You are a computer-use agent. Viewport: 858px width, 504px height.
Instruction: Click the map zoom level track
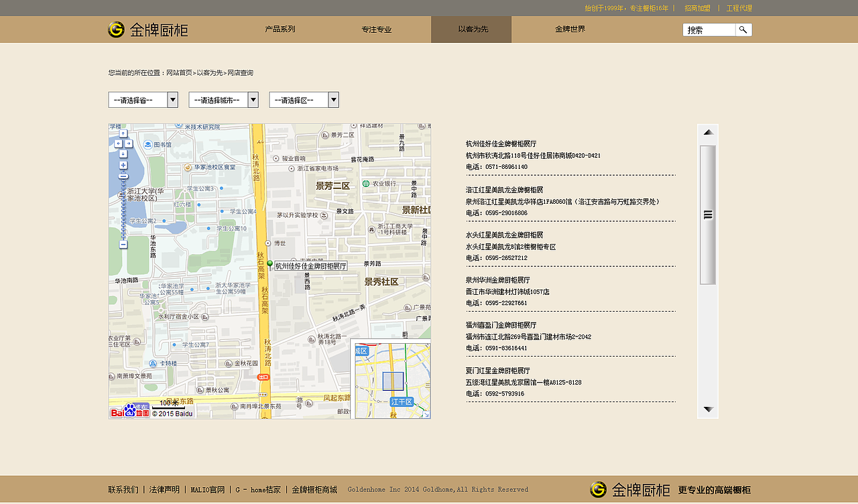point(123,209)
